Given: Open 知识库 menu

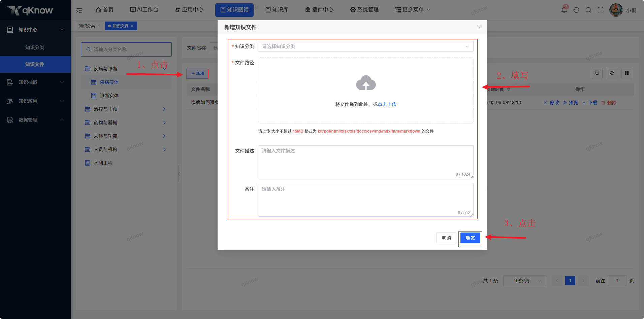Looking at the screenshot, I should pyautogui.click(x=277, y=10).
